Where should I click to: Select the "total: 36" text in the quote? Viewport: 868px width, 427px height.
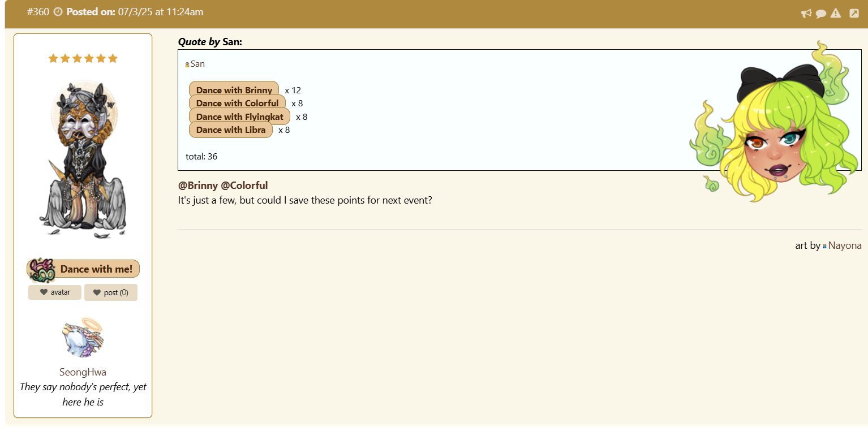point(201,156)
